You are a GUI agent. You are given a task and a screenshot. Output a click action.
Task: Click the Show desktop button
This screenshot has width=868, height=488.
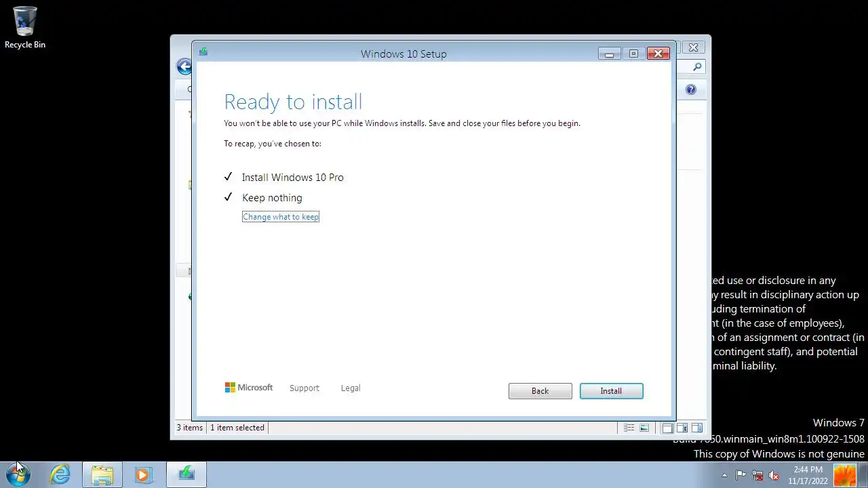[x=863, y=475]
